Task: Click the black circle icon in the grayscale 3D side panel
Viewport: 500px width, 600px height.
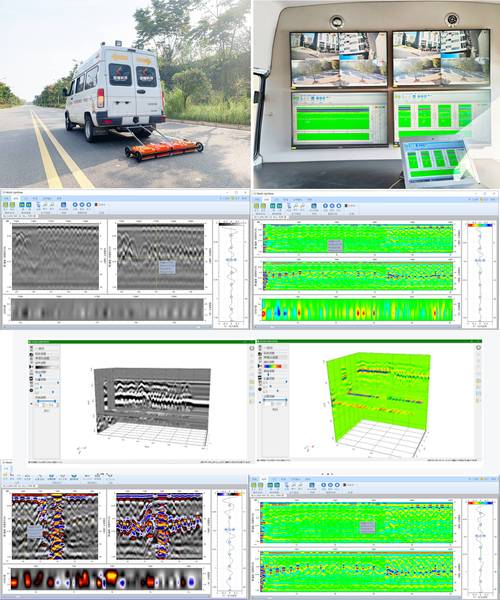Action: [x=31, y=390]
